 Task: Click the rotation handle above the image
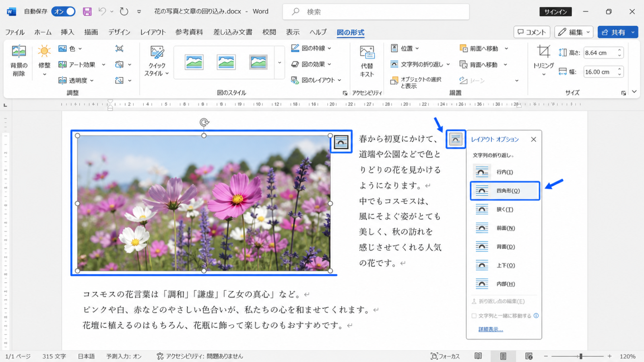[204, 122]
